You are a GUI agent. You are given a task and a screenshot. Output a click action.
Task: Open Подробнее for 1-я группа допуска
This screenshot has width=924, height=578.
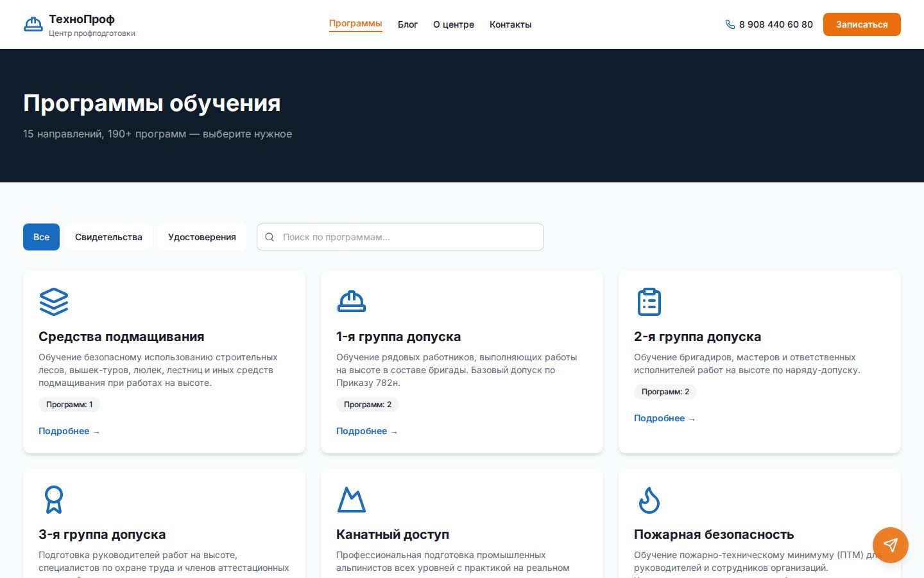click(x=367, y=431)
